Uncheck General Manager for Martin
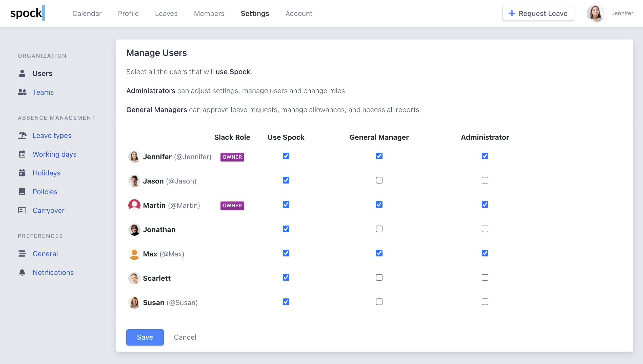Image resolution: width=643 pixels, height=364 pixels. point(379,205)
